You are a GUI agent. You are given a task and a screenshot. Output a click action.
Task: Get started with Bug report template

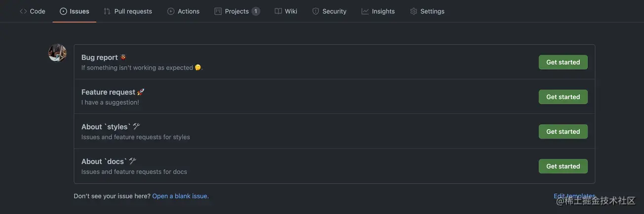563,62
